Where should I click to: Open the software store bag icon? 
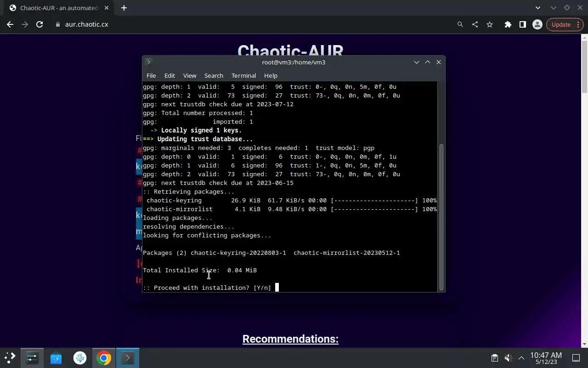click(x=56, y=358)
